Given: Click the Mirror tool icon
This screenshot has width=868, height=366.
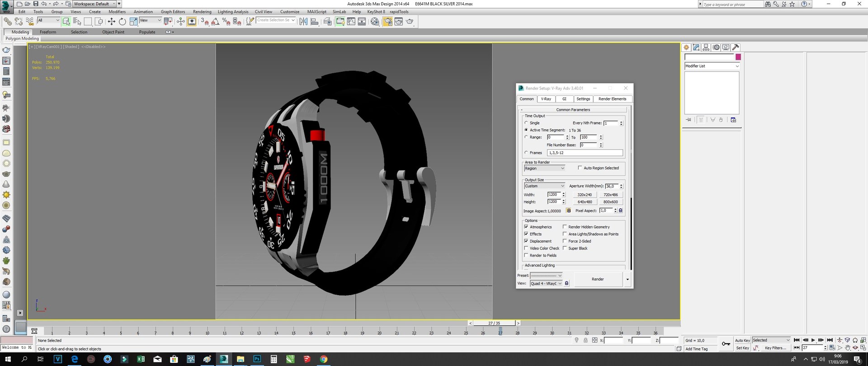Looking at the screenshot, I should point(304,21).
